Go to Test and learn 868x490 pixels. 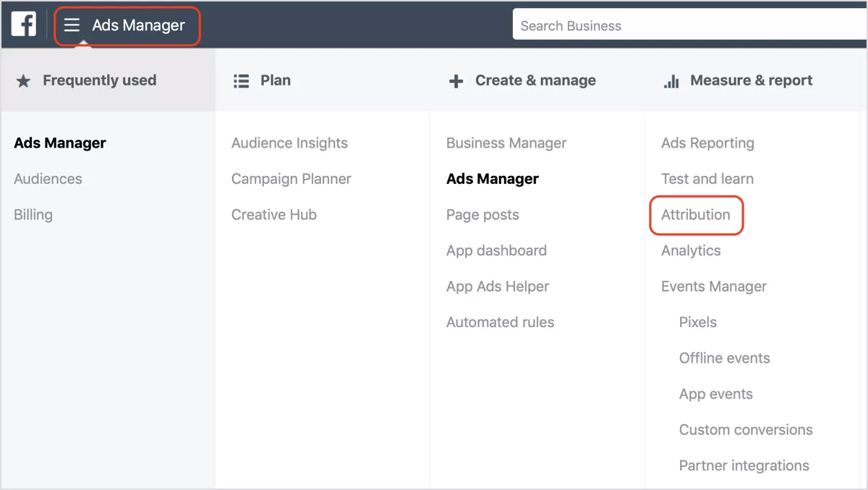click(707, 179)
